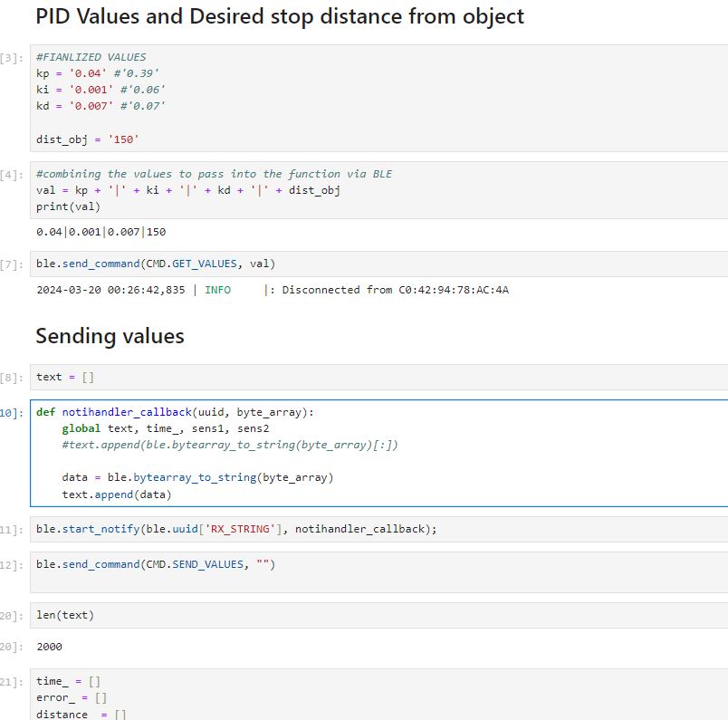The width and height of the screenshot is (728, 720).
Task: Click the 'PID Values and Desired stop distance' heading
Action: point(279,16)
